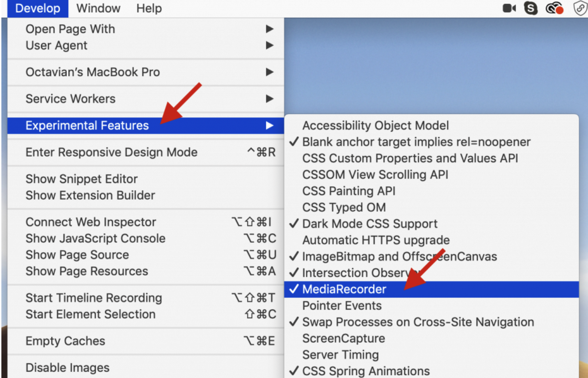Toggle the MediaRecorder experimental feature
This screenshot has height=378, width=588.
coord(432,289)
